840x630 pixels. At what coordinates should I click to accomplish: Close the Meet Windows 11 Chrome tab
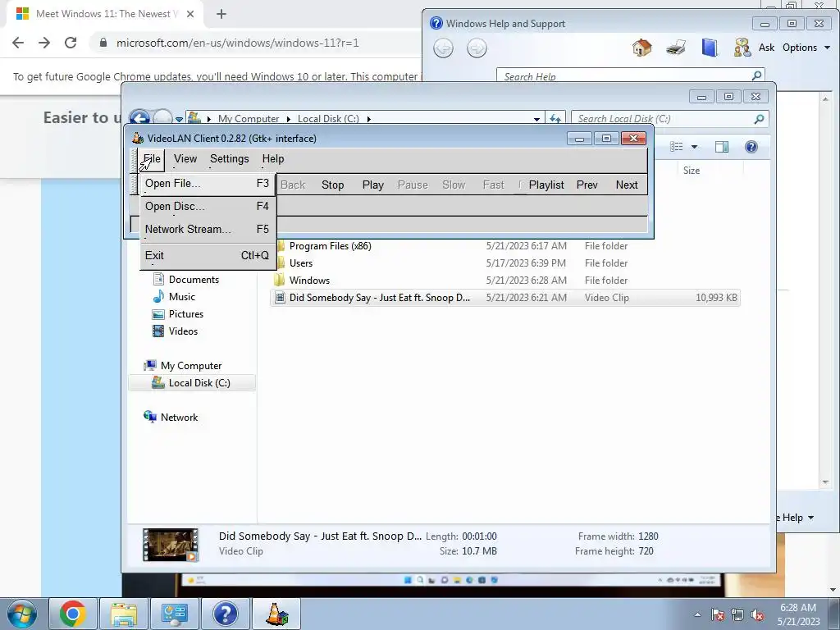(x=190, y=14)
